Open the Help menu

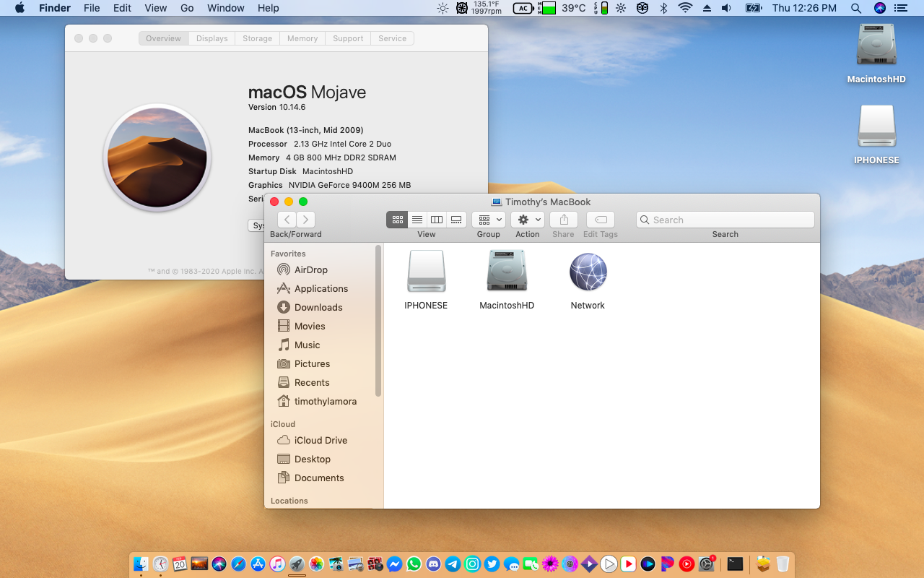point(269,8)
